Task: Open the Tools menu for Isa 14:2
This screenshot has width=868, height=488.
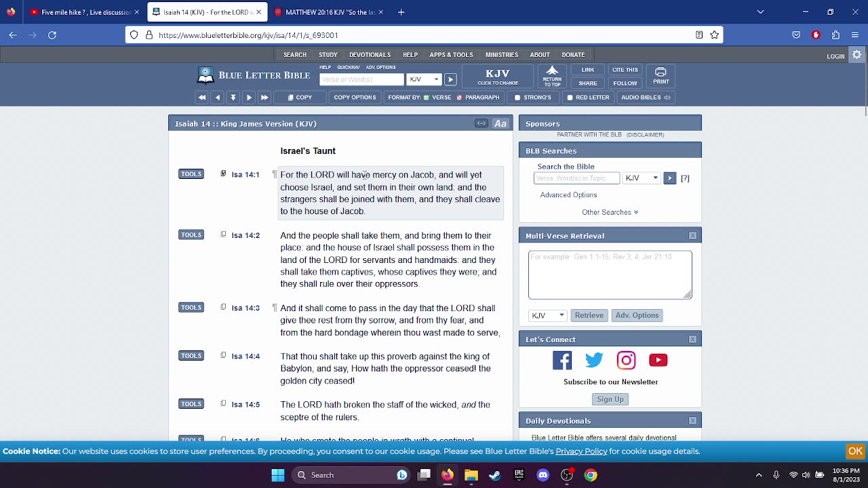Action: (191, 235)
